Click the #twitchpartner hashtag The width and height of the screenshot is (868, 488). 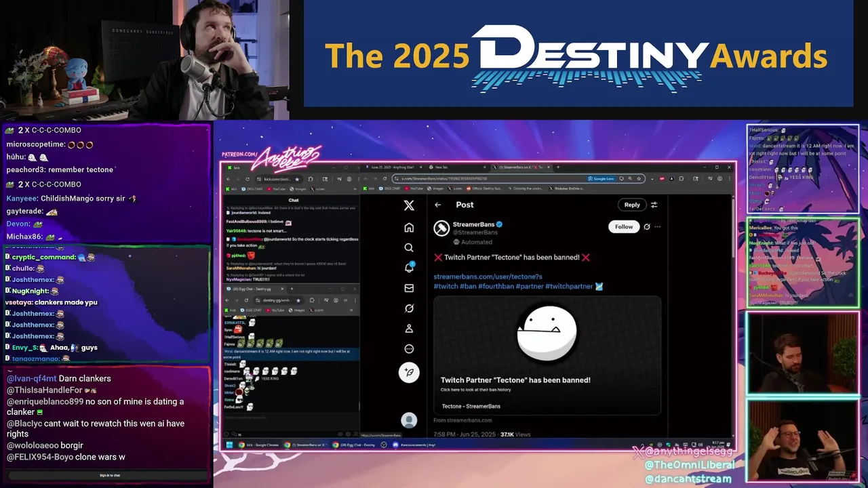(569, 287)
